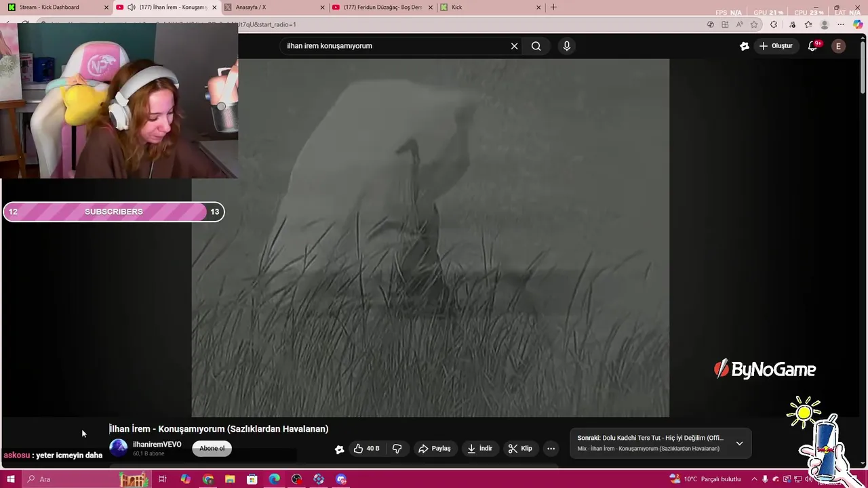
Task: Click the video player area
Action: (431, 237)
